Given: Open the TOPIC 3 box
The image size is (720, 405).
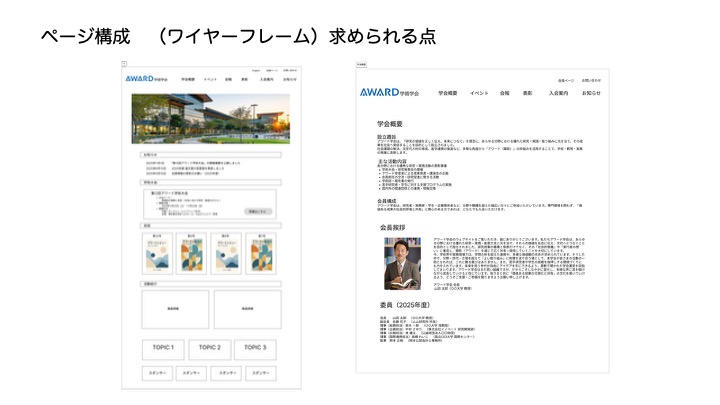Looking at the screenshot, I should click(255, 349).
